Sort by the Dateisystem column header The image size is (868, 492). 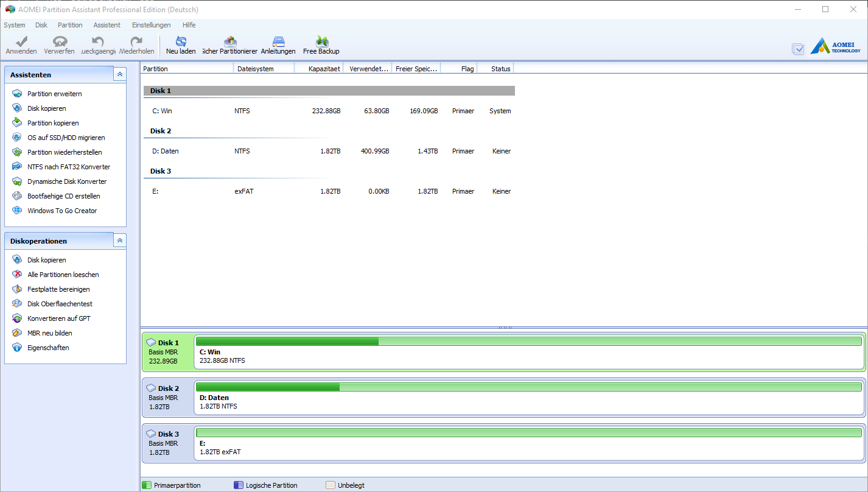(x=264, y=69)
